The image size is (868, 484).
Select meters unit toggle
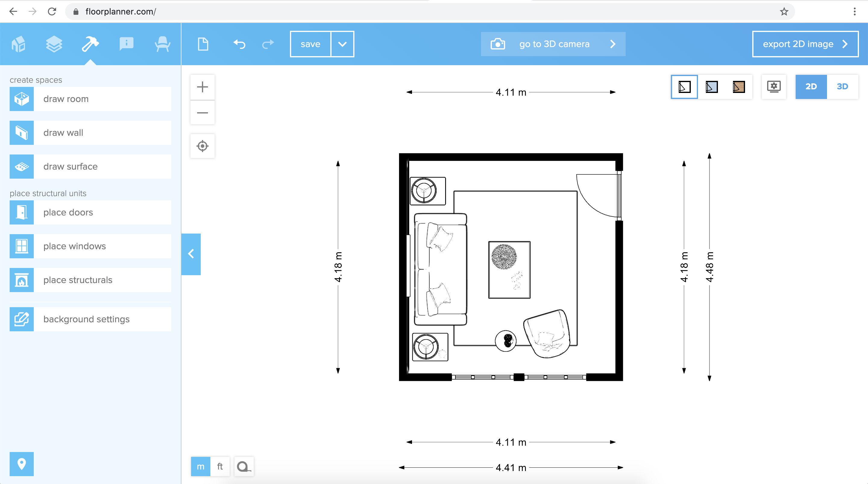click(x=200, y=466)
